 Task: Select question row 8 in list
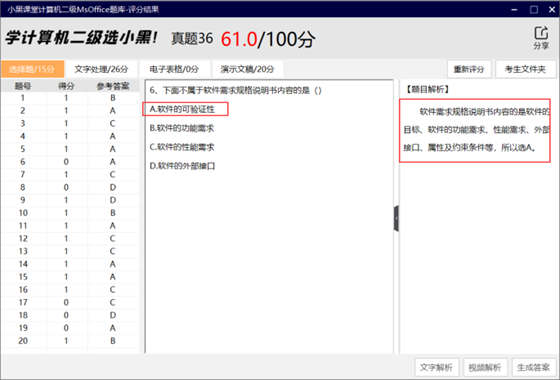click(x=70, y=188)
